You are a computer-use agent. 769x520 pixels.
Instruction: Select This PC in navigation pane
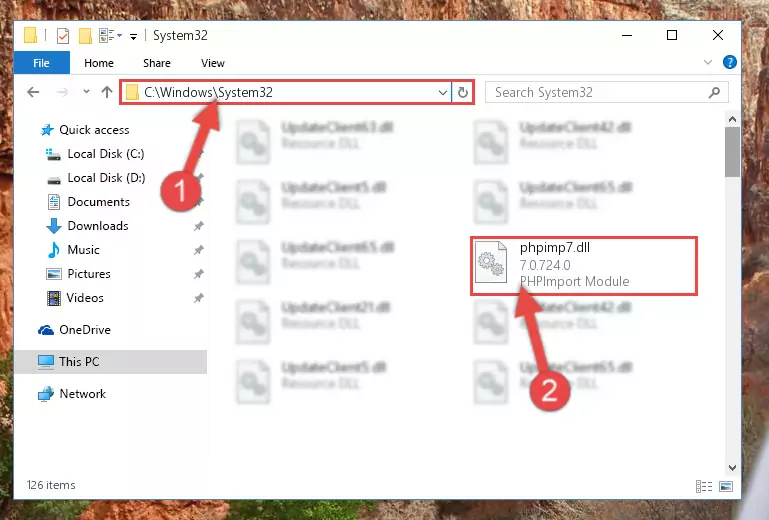pyautogui.click(x=110, y=362)
